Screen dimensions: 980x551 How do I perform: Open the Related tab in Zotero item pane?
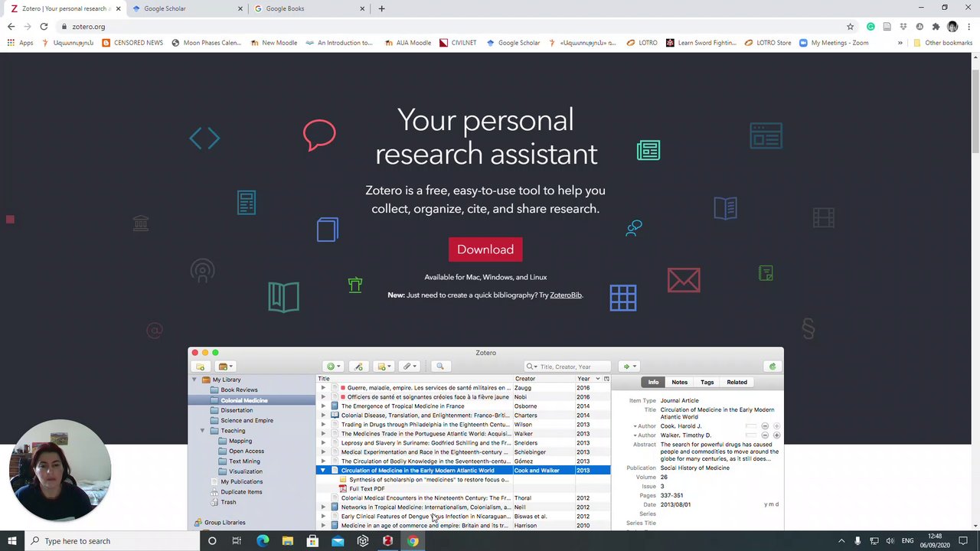[x=737, y=382]
